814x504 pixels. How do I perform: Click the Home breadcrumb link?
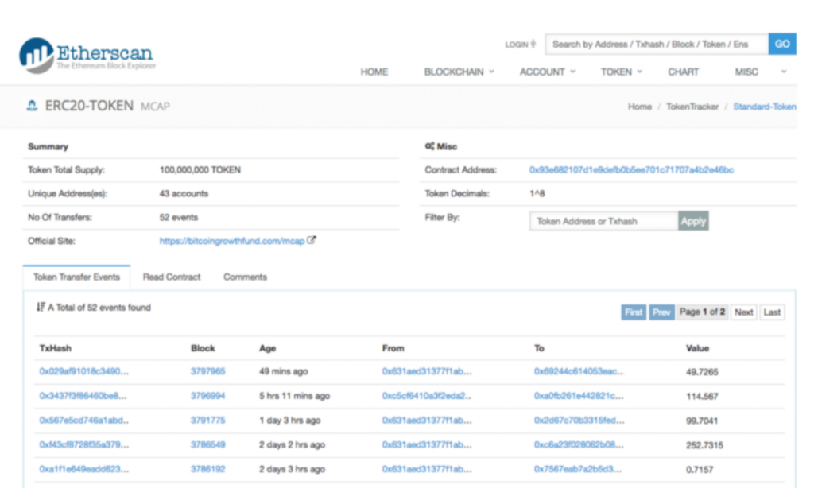(640, 107)
